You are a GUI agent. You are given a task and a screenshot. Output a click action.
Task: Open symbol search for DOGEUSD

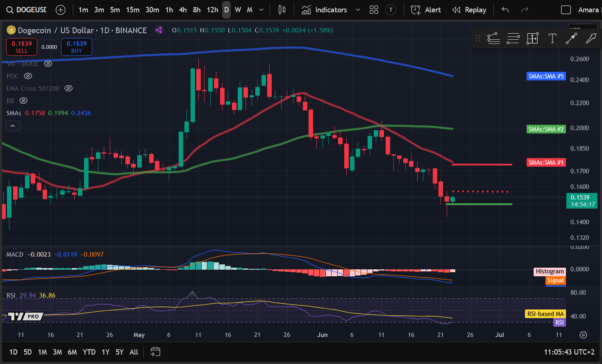[27, 10]
